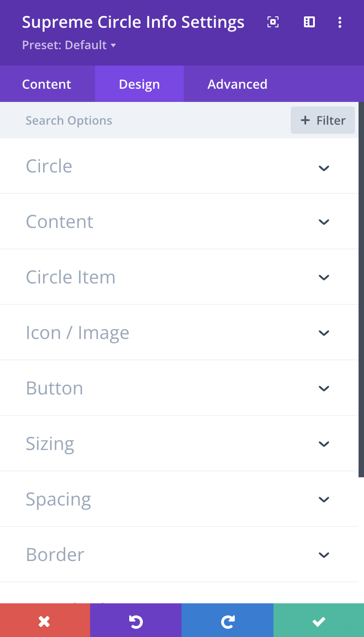Switch to the Content tab

(47, 84)
